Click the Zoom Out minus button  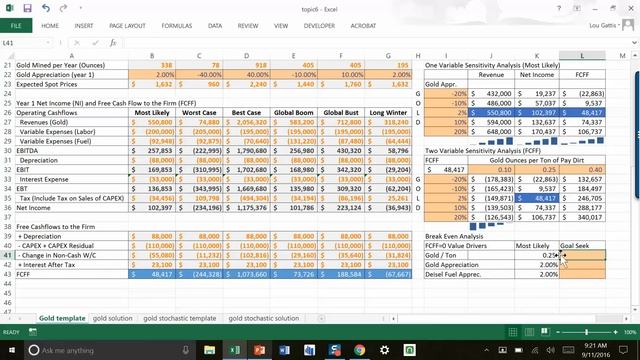coord(558,332)
